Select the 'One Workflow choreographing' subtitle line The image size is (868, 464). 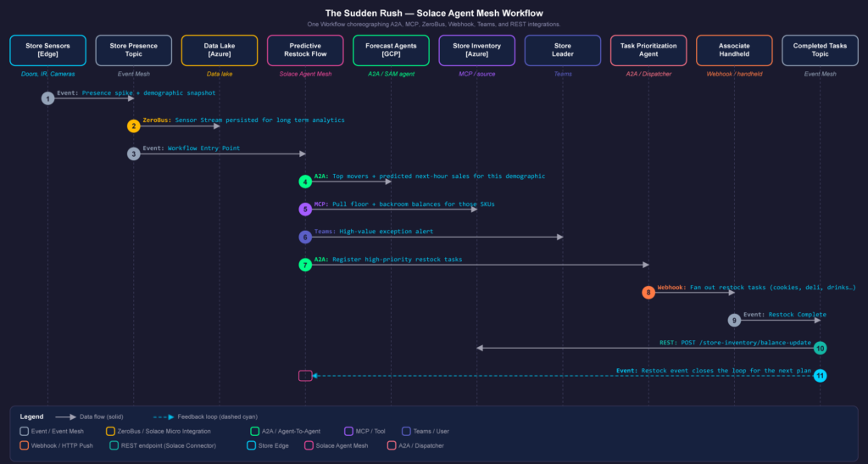[434, 25]
